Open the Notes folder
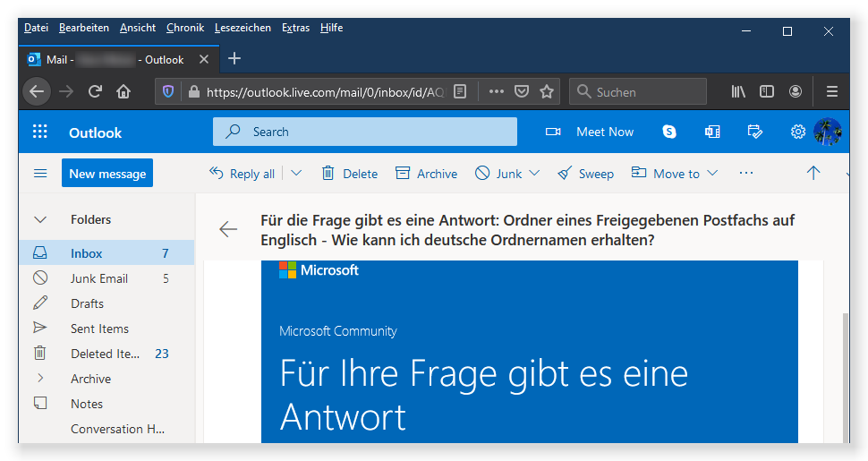Viewport: 868px width, 461px height. [x=106, y=404]
